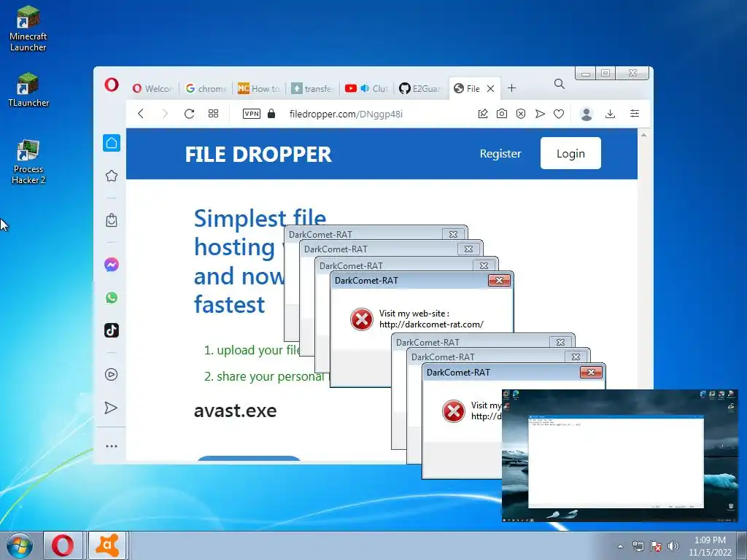Open the Windows Start menu
This screenshot has height=560, width=747.
pos(19,545)
